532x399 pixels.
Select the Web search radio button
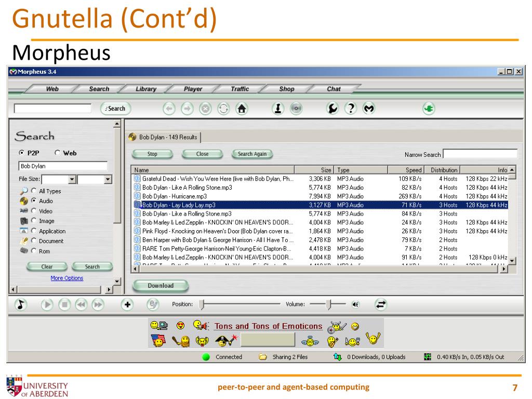pyautogui.click(x=57, y=153)
